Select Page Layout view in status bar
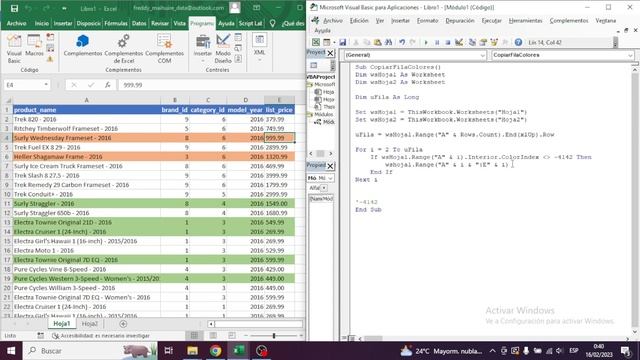The height and width of the screenshot is (360, 640). pyautogui.click(x=213, y=336)
